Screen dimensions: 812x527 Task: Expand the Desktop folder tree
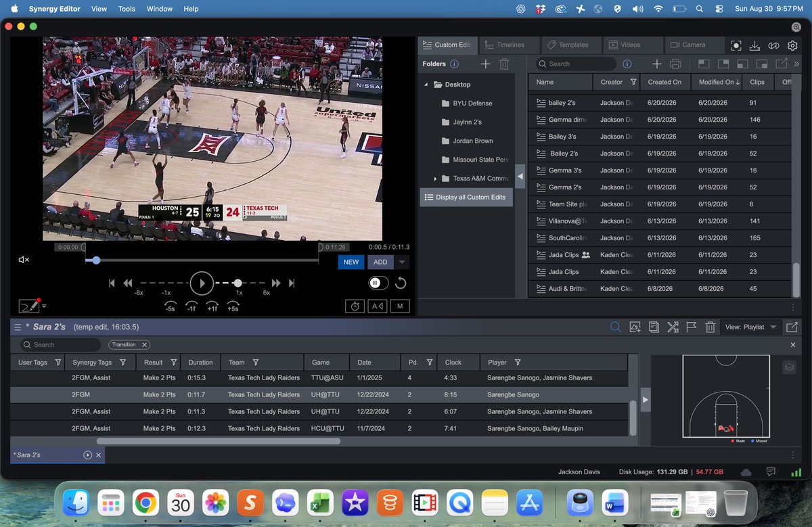pyautogui.click(x=426, y=85)
